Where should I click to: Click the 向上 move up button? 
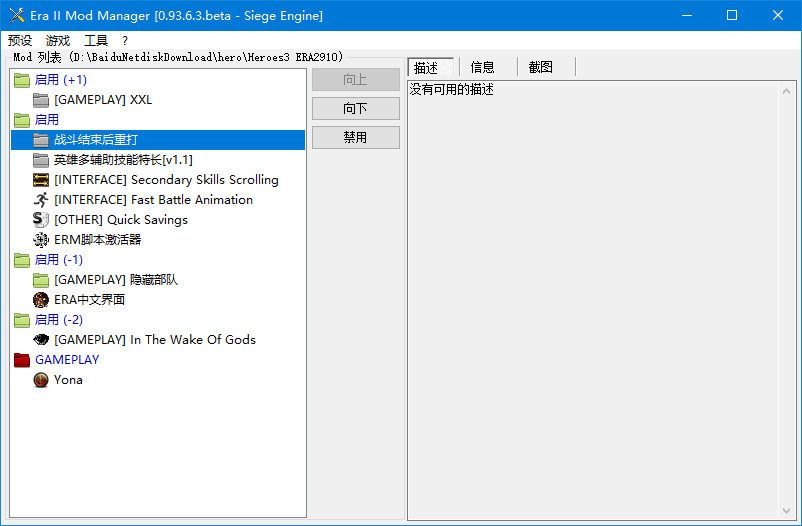tap(355, 79)
